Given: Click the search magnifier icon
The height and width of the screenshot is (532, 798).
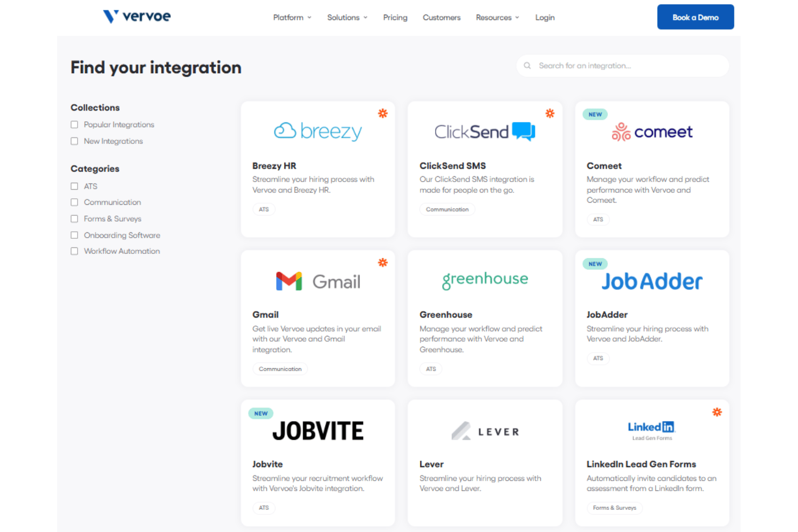Looking at the screenshot, I should (x=527, y=66).
